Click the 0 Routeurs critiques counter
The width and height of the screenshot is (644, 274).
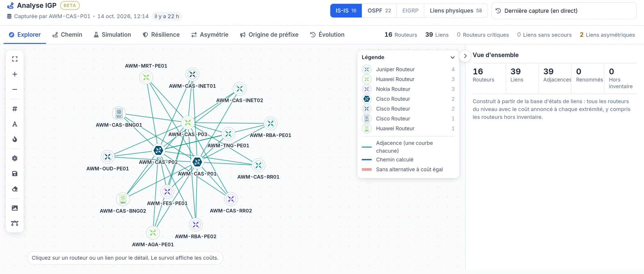(483, 34)
